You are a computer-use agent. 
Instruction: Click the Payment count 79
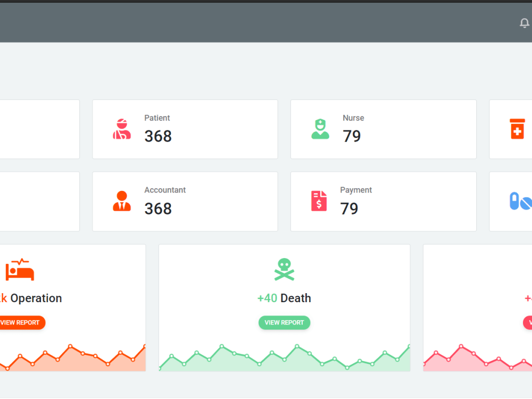point(349,209)
